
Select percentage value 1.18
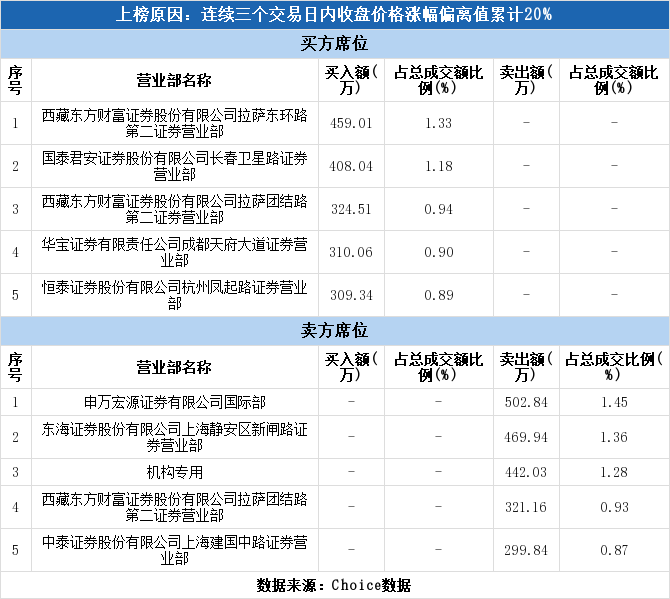click(438, 166)
